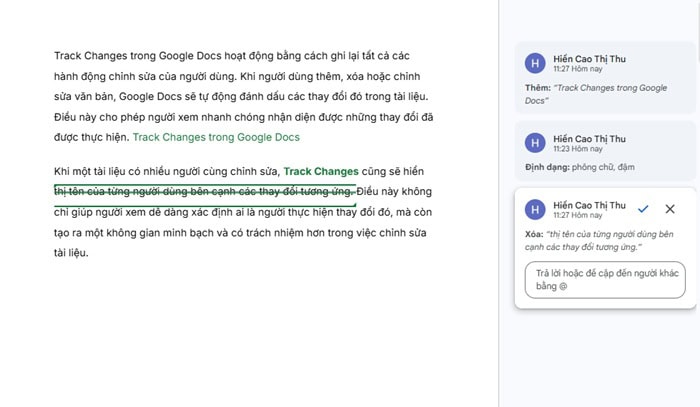This screenshot has width=700, height=407.
Task: Click the struck-through text 'thị tên của từng người dùng'
Action: point(121,191)
